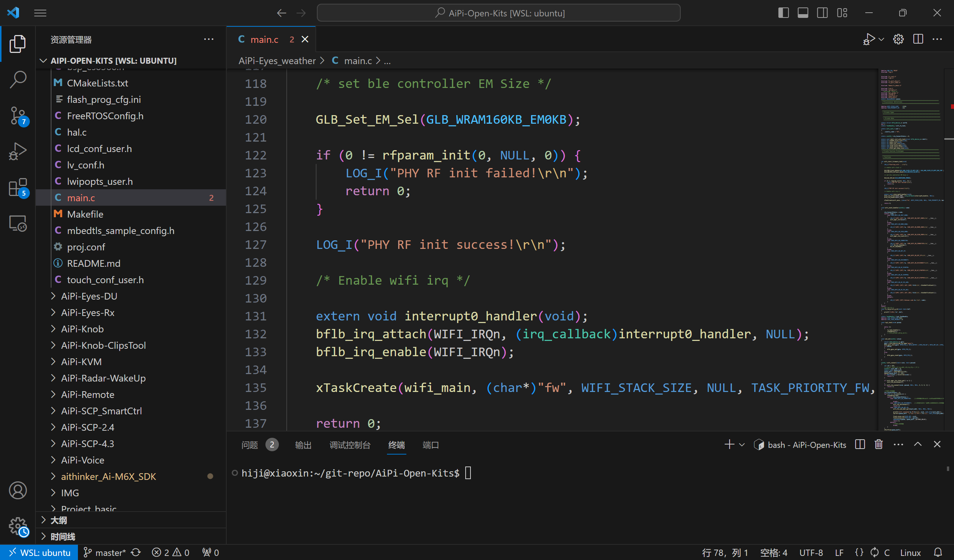Split the editor to the right
Viewport: 954px width, 560px height.
(918, 39)
